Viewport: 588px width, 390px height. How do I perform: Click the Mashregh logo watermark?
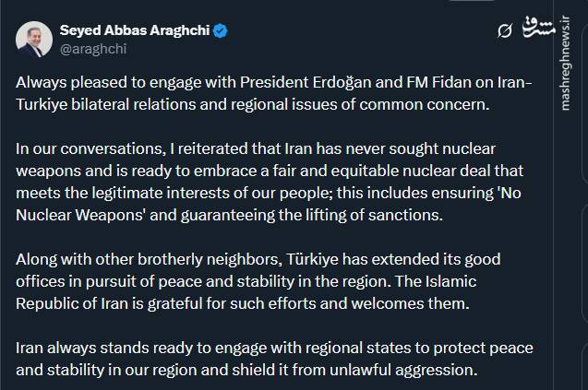pyautogui.click(x=536, y=29)
